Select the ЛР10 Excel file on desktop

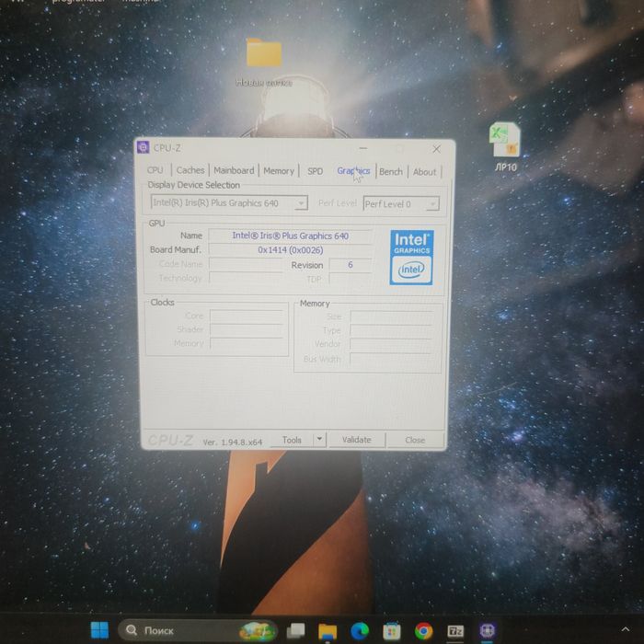(x=505, y=147)
